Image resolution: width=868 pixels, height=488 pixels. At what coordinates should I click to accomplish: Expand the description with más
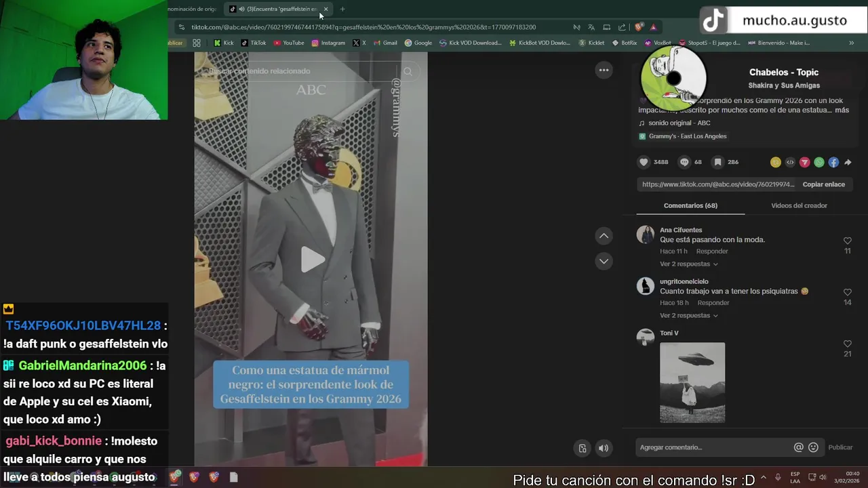[x=842, y=110]
